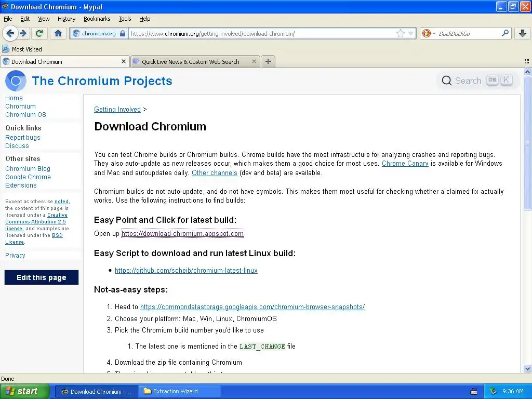
Task: Click the tray icon beside the clock
Action: click(x=493, y=392)
